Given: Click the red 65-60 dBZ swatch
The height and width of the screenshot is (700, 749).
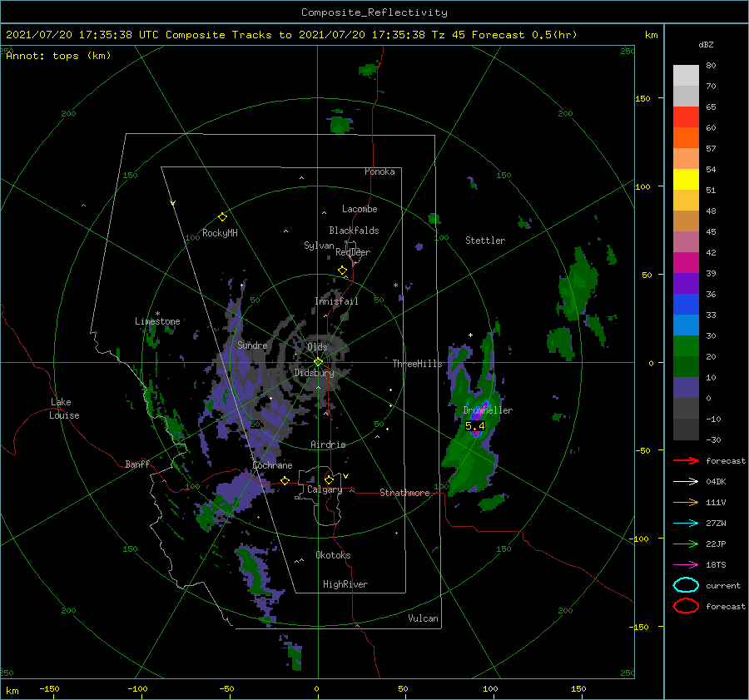Looking at the screenshot, I should click(x=686, y=117).
